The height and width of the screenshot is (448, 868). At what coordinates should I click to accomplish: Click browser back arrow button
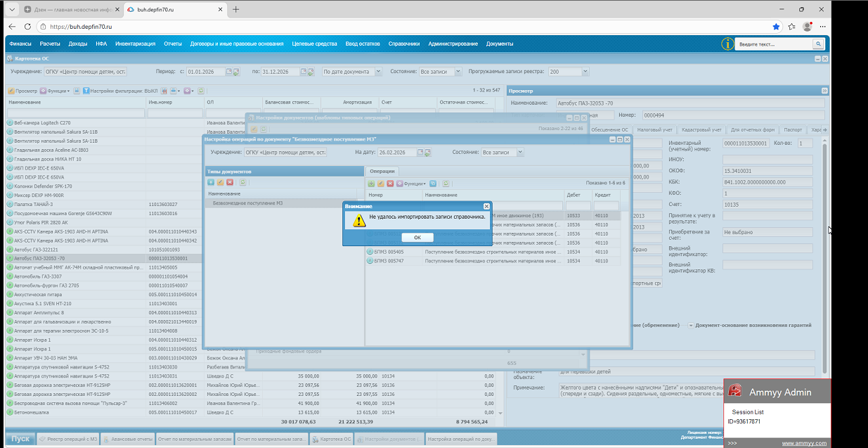pos(13,27)
